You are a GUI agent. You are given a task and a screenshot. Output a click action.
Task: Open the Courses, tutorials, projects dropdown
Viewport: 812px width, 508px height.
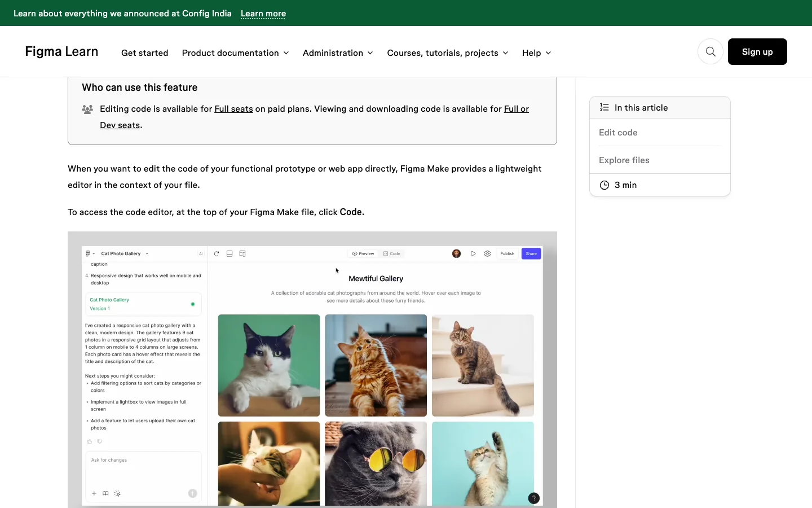(448, 53)
